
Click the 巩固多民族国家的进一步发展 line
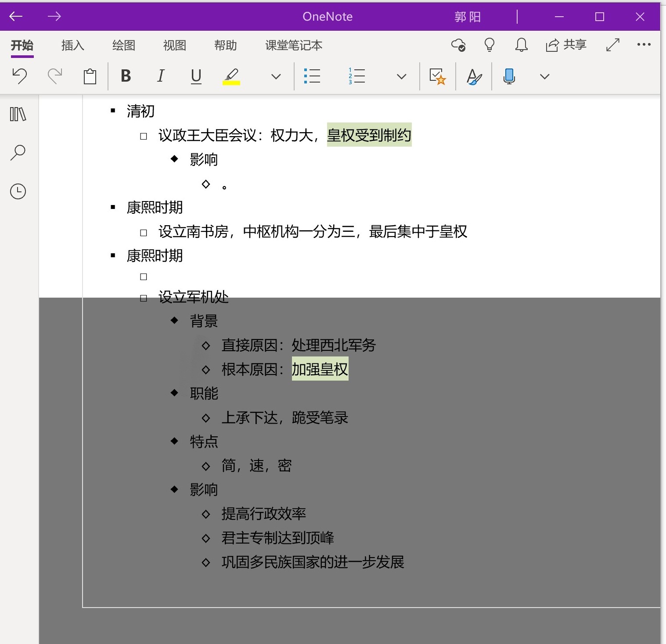(x=313, y=562)
